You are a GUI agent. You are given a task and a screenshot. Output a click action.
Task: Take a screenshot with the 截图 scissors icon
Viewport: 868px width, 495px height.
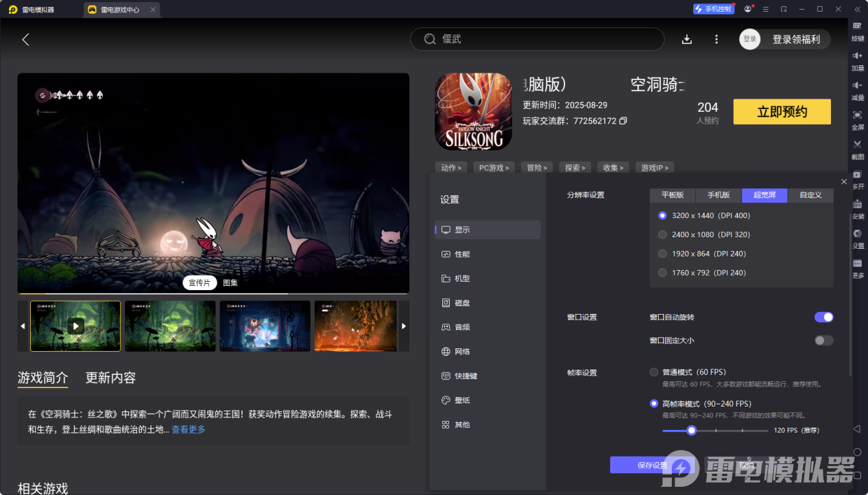[x=857, y=144]
